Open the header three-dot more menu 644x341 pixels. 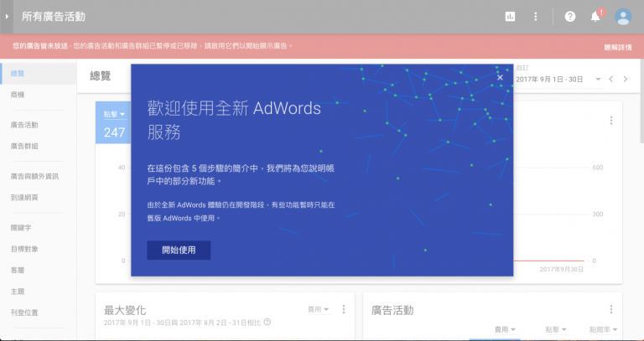coord(535,17)
